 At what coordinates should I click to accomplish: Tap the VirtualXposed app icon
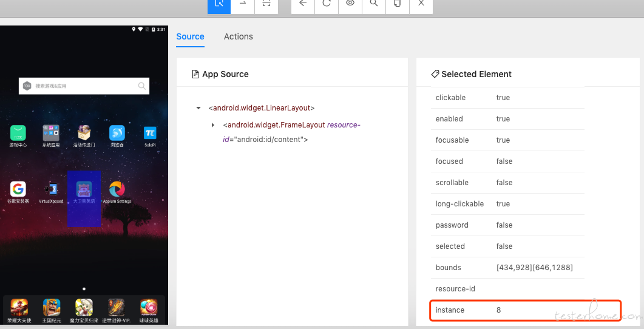click(x=51, y=190)
